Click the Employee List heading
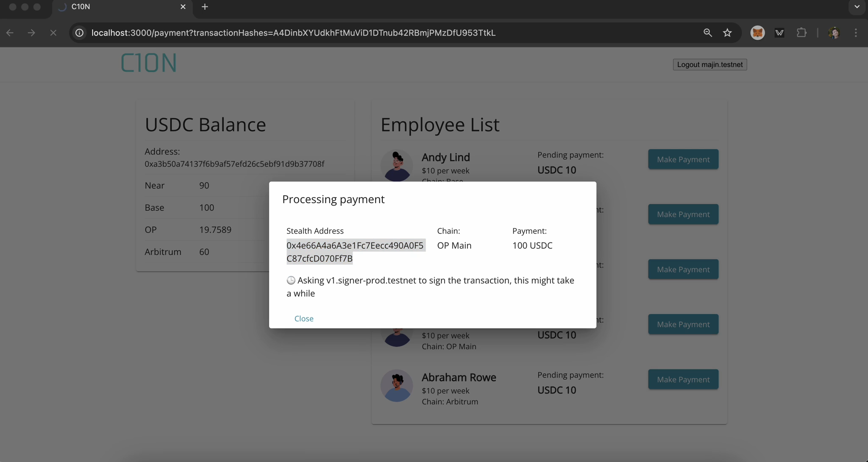This screenshot has width=868, height=462. click(x=440, y=125)
